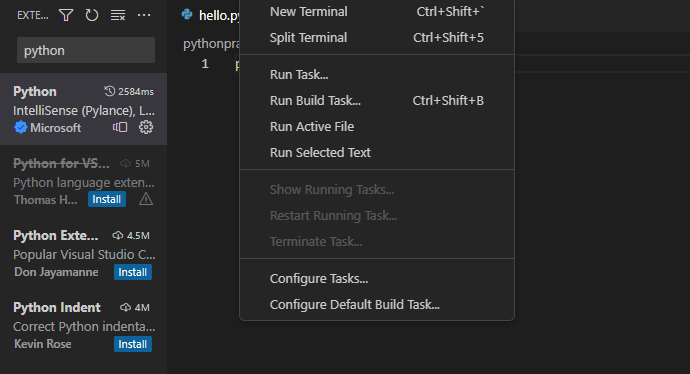Open Python extension manage gear

click(146, 128)
